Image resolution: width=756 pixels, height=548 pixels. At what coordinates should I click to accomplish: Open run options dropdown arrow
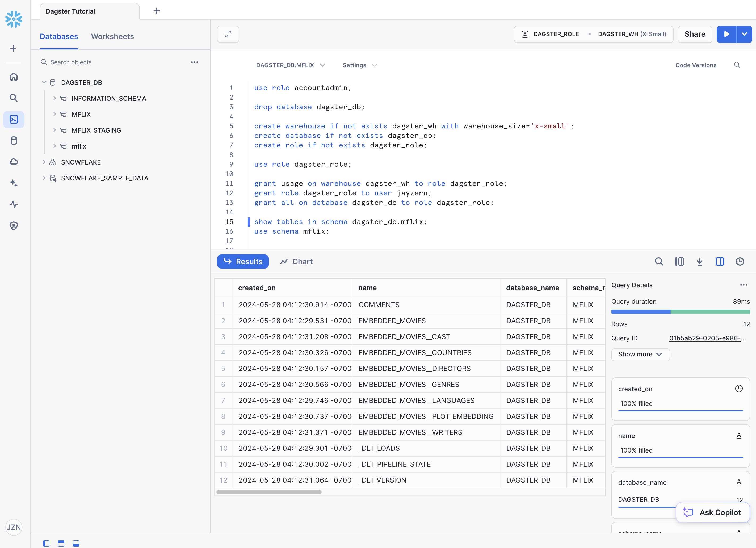[744, 34]
